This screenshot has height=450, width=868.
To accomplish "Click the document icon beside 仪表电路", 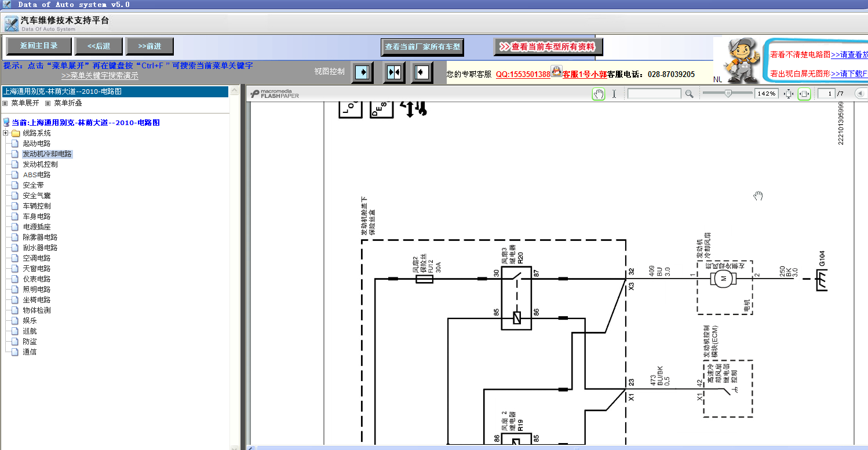I will [16, 279].
